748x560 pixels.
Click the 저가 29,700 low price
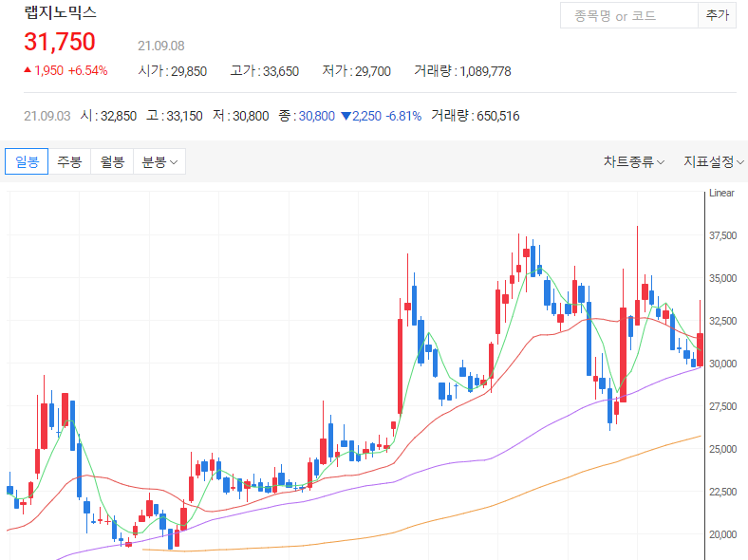tap(356, 71)
